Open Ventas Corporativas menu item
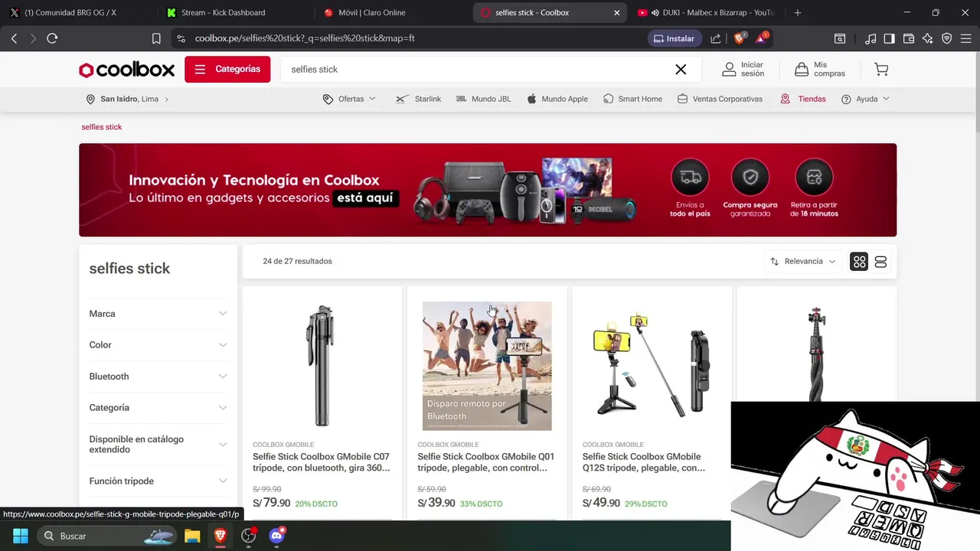980x551 pixels. point(720,99)
